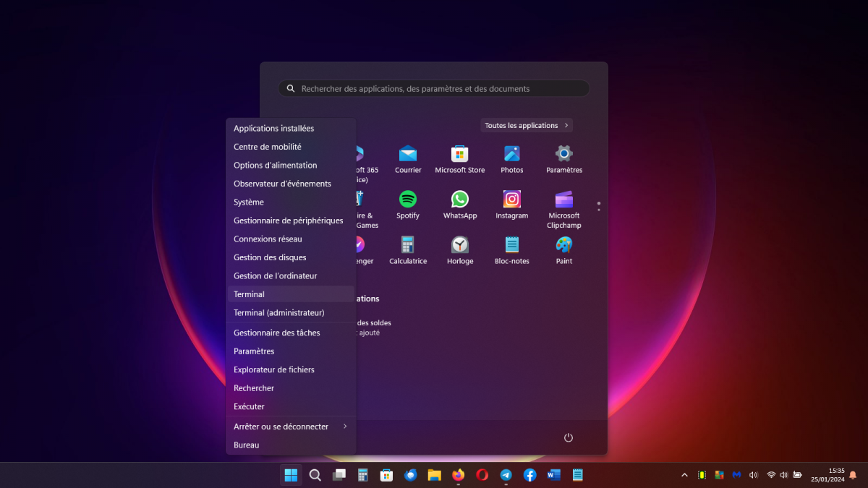
Task: Launch Microsoft Store from Start menu pinned apps
Action: coord(460,159)
